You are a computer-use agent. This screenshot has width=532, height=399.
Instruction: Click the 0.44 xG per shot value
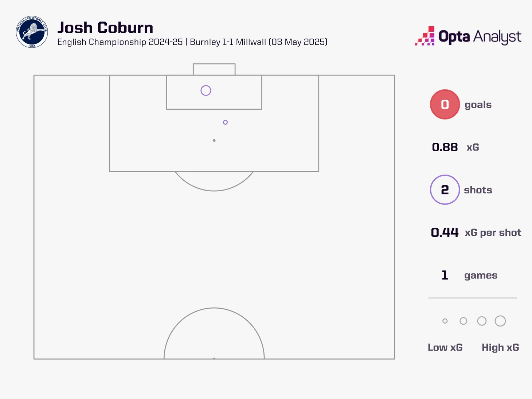(445, 232)
